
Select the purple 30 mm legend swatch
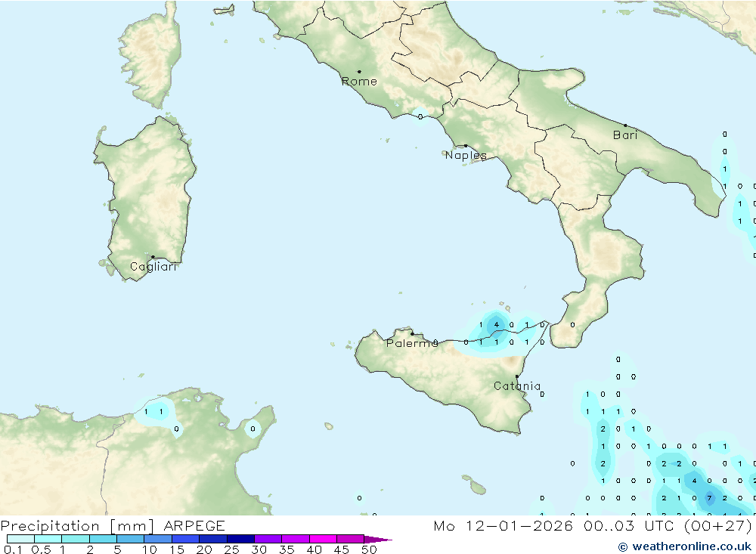268,540
